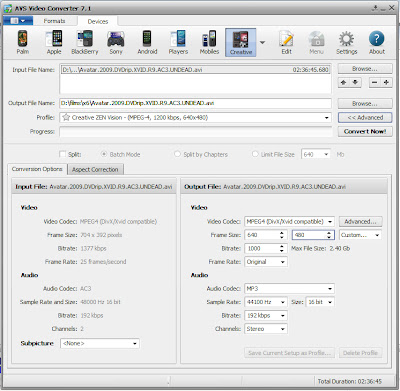
Task: Browse for the input file
Action: (x=365, y=69)
